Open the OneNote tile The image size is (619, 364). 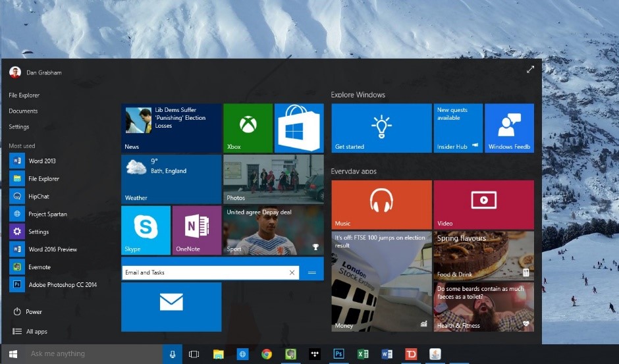pyautogui.click(x=197, y=230)
